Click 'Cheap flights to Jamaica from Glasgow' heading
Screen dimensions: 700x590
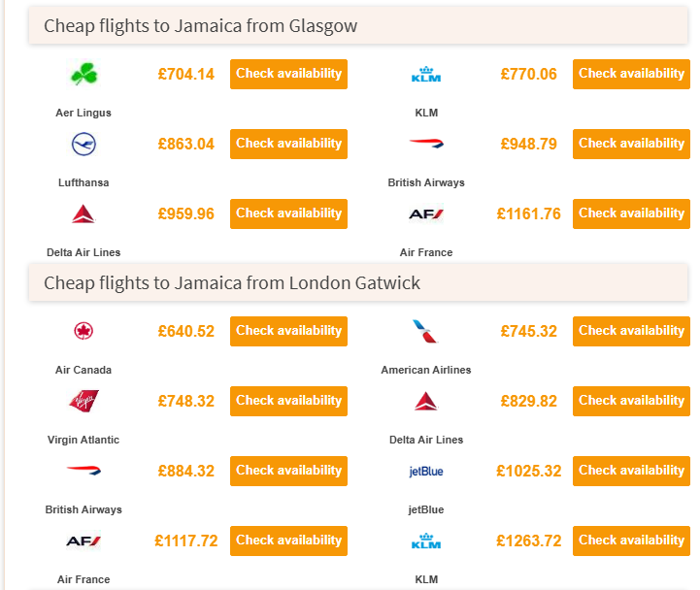tap(201, 26)
